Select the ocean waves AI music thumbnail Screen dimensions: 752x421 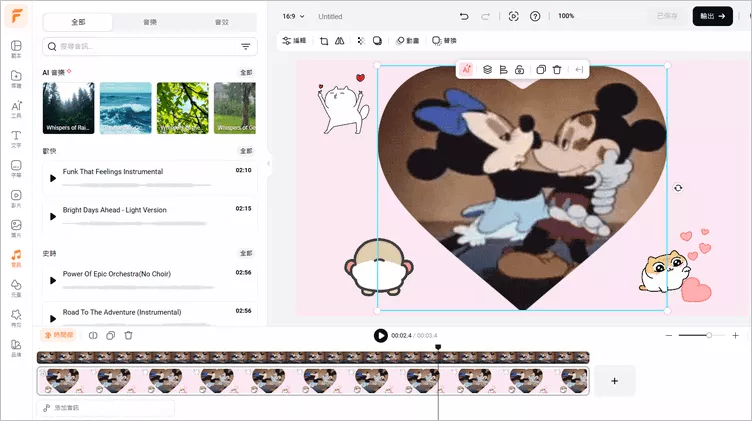click(x=126, y=108)
